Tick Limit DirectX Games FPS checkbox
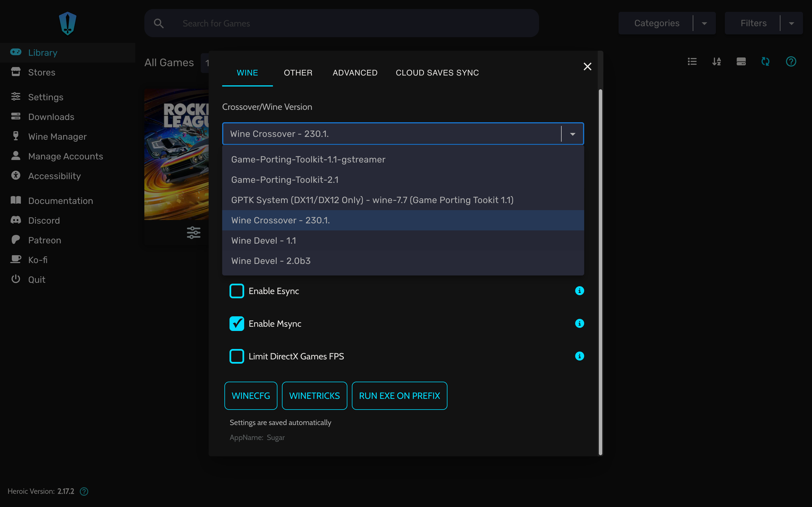 [237, 356]
